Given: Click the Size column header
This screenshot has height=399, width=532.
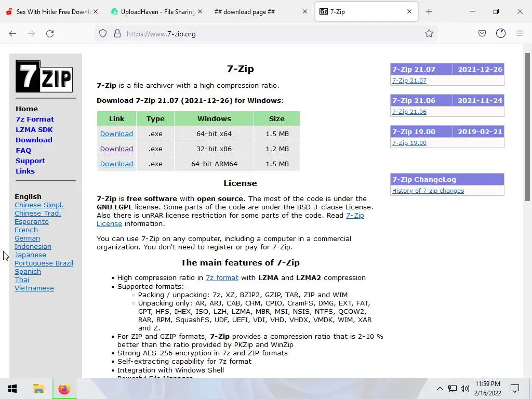Looking at the screenshot, I should (x=276, y=119).
